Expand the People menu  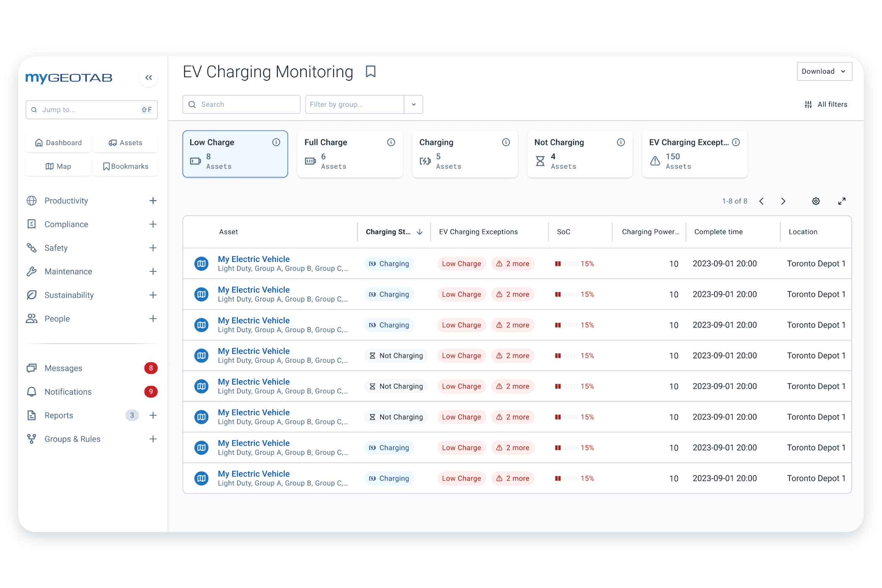point(153,319)
